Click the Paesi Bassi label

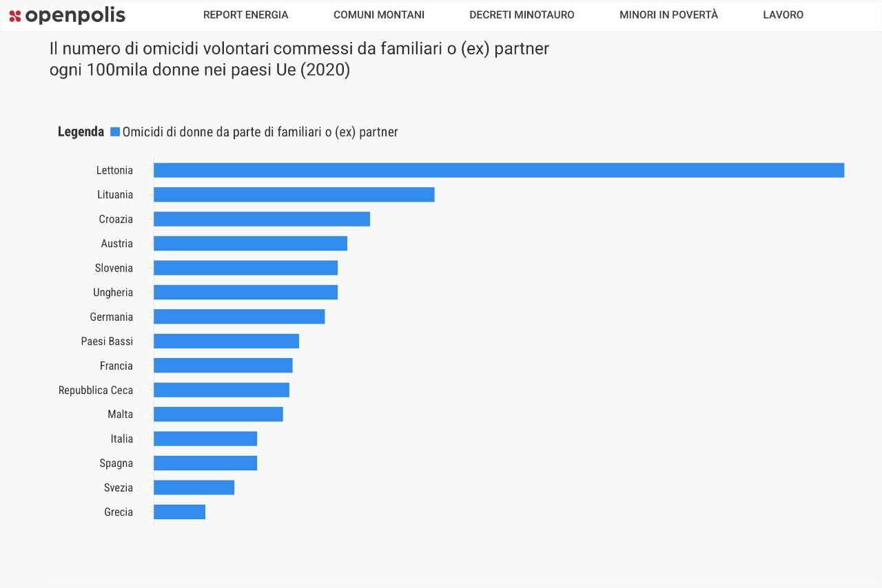107,342
